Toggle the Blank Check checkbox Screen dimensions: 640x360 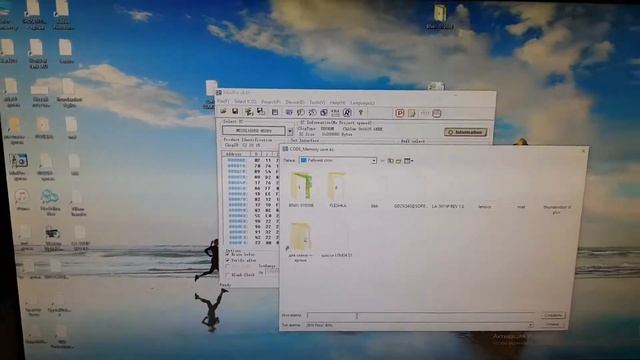point(228,275)
